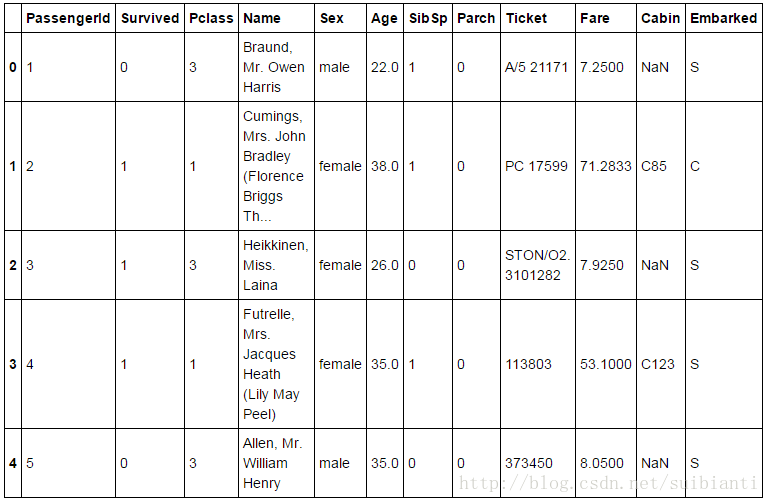Click the SibSp column header
Image resolution: width=770 pixels, height=503 pixels.
(428, 18)
